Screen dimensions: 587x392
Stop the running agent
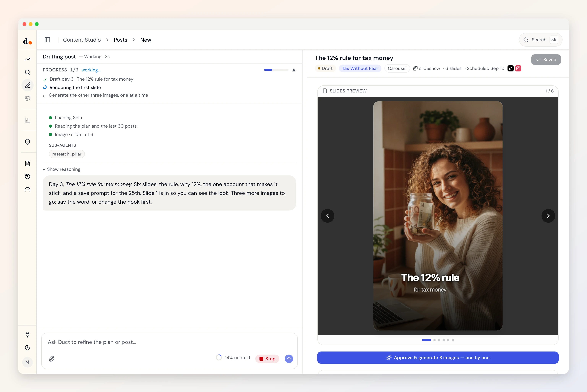point(267,359)
